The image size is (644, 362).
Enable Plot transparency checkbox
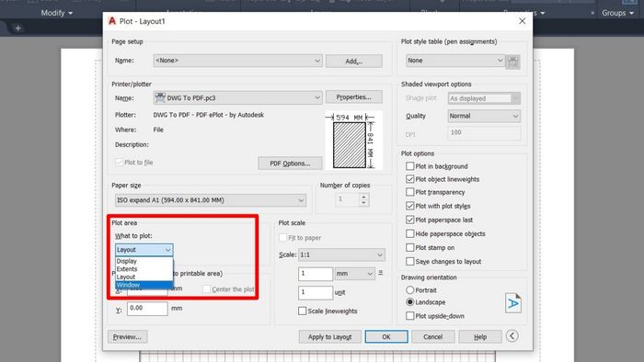410,192
